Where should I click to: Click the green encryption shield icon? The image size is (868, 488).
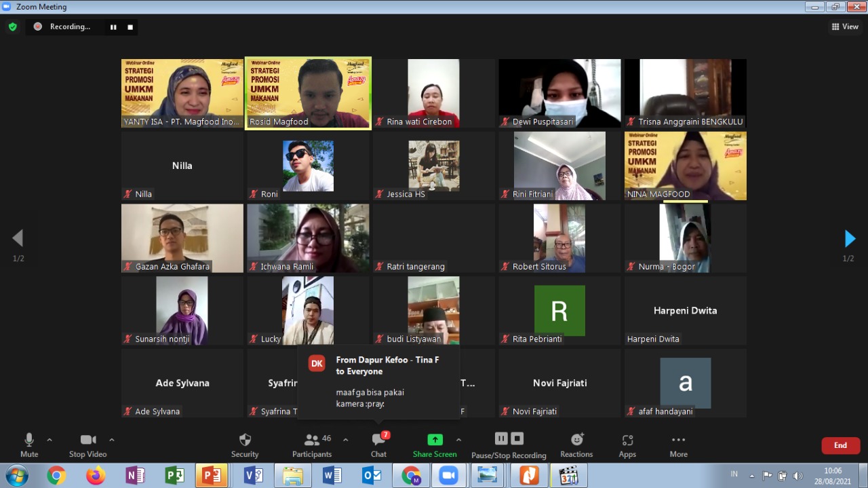point(12,27)
